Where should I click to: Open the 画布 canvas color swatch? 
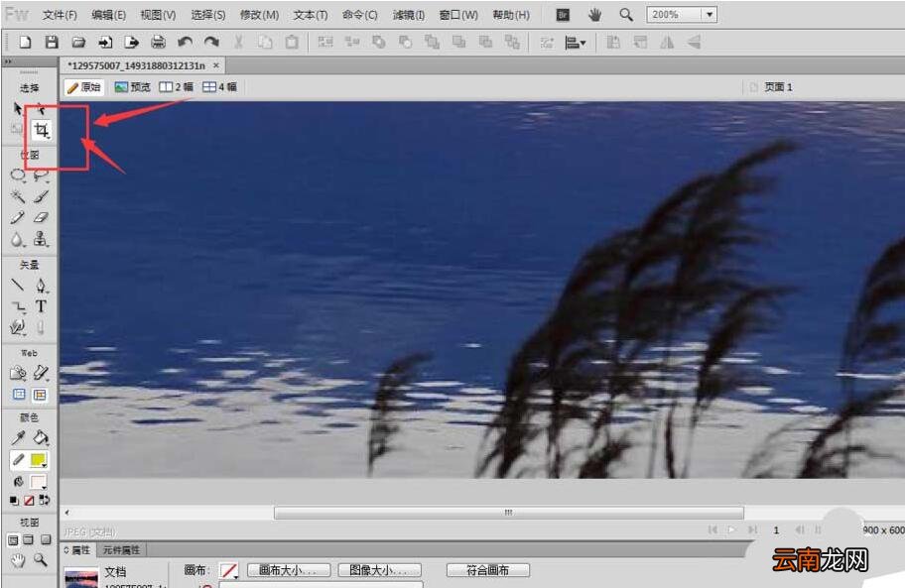(x=229, y=571)
